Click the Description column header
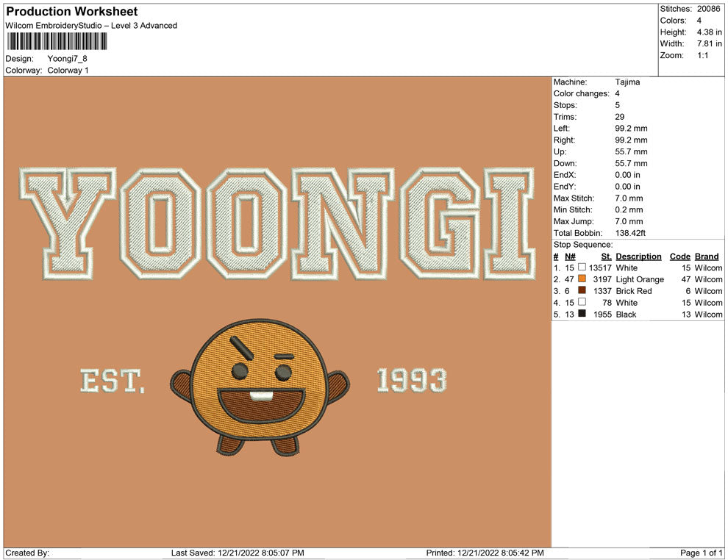The width and height of the screenshot is (728, 560). (x=638, y=256)
